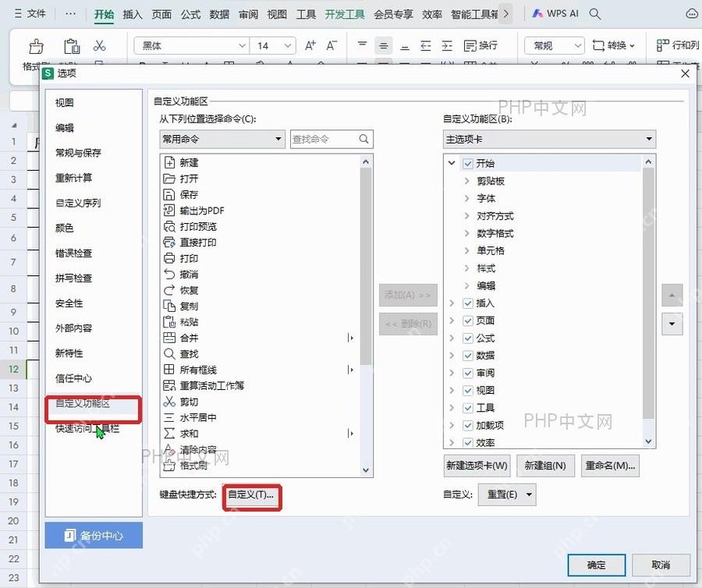This screenshot has width=702, height=588.
Task: Click the Copy (复制) command icon
Action: pos(169,306)
